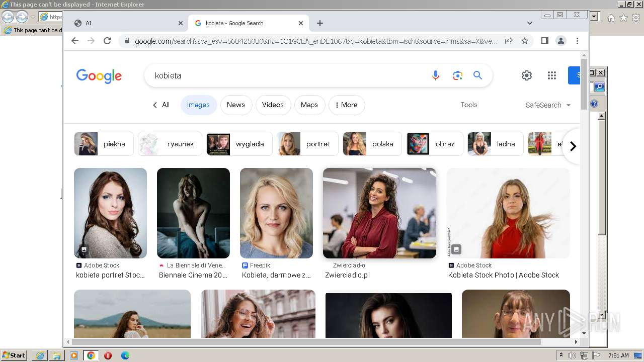Go back in the Internet Explorer window
The height and width of the screenshot is (362, 644).
[8, 17]
